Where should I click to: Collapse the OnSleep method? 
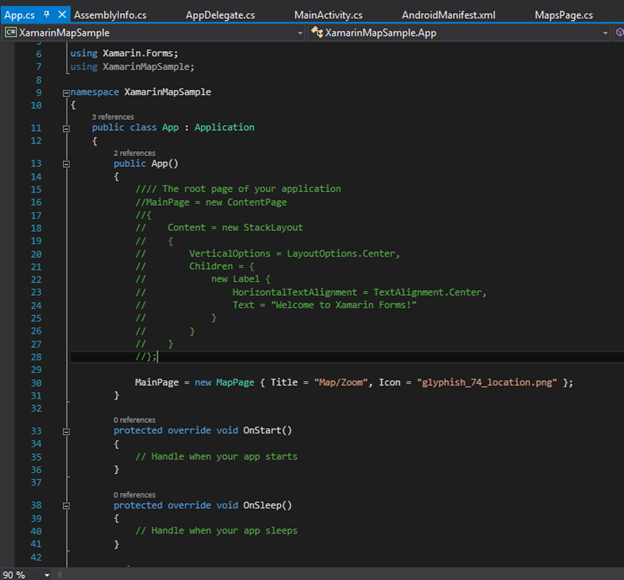[x=66, y=506]
